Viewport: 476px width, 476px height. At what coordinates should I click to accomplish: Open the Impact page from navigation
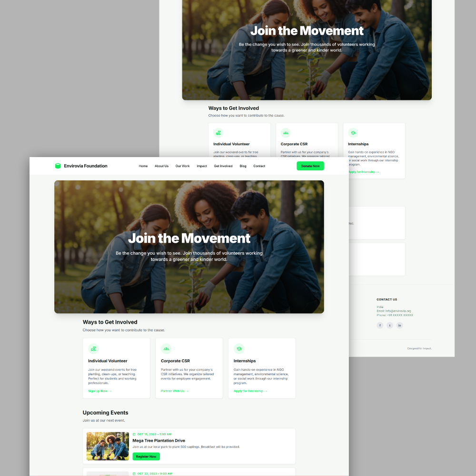[202, 166]
